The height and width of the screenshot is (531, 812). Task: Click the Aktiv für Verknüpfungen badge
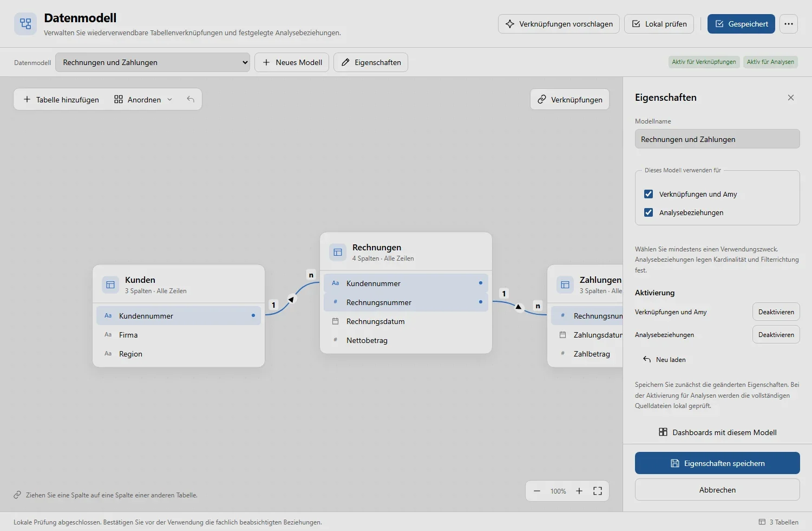point(704,62)
